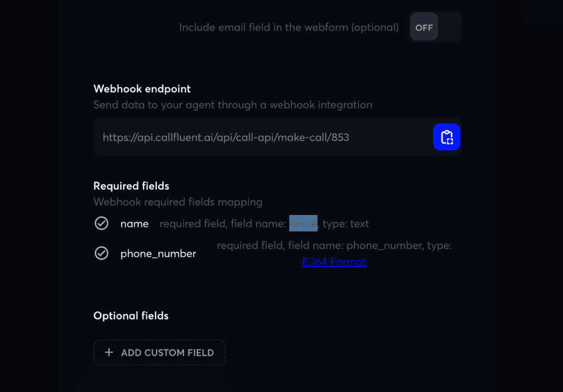This screenshot has height=392, width=563.
Task: Click the check circle icon beside name
Action: click(101, 223)
